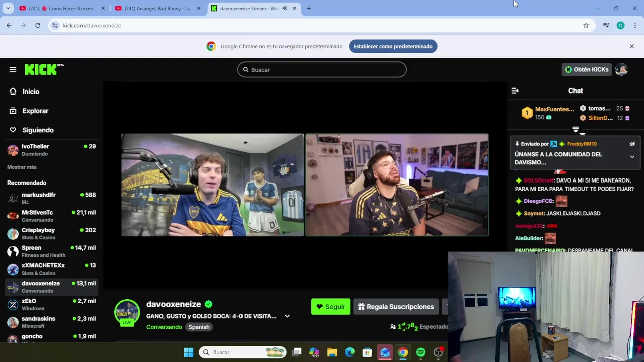Click the Spanish language tag
The image size is (644, 362).
tap(199, 327)
